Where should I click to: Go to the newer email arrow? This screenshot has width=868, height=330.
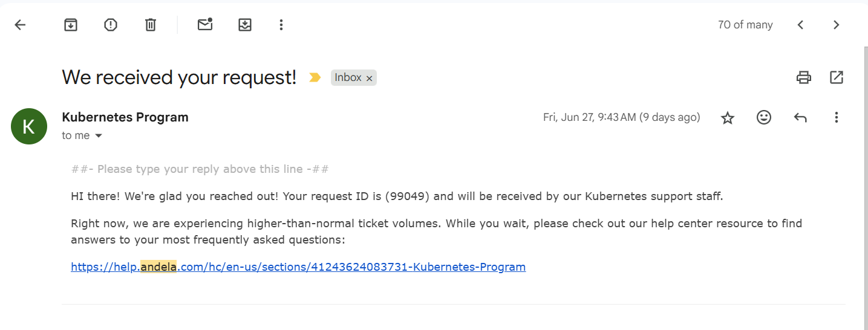pyautogui.click(x=800, y=25)
